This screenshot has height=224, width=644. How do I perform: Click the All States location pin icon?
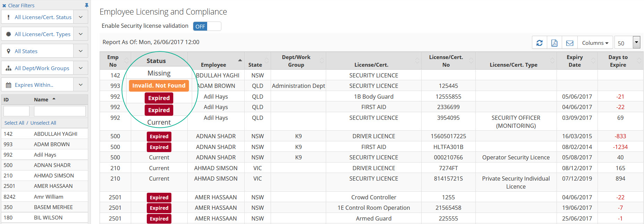(8, 51)
